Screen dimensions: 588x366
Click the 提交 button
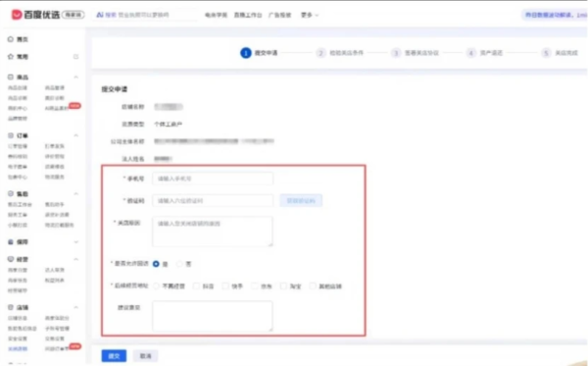pos(114,356)
